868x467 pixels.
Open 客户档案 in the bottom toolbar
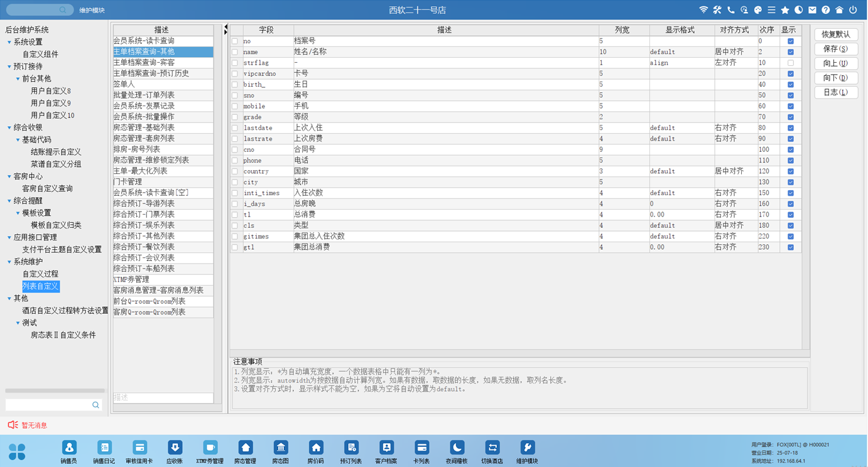pyautogui.click(x=386, y=448)
